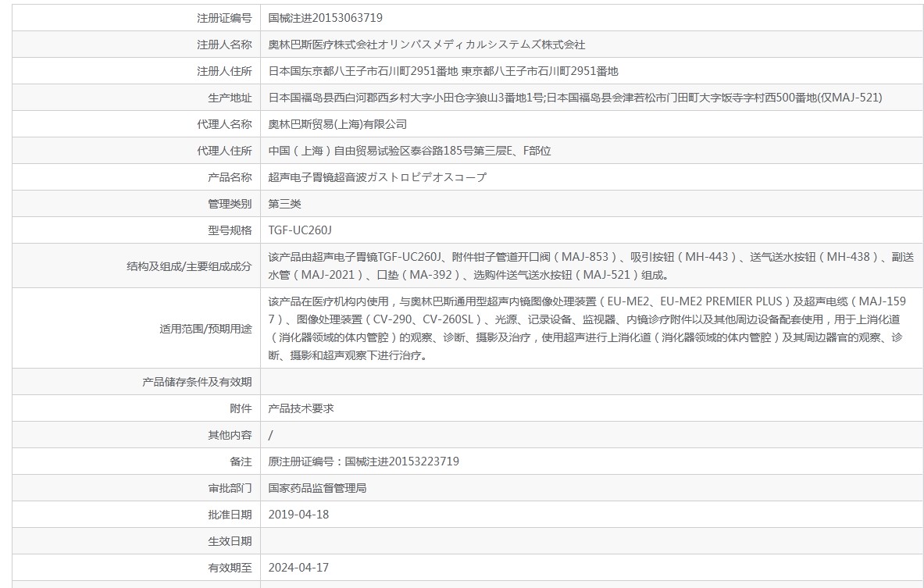Select the intended use text starting 该产品在医疗机构内使用
This screenshot has width=924, height=588.
(587, 328)
